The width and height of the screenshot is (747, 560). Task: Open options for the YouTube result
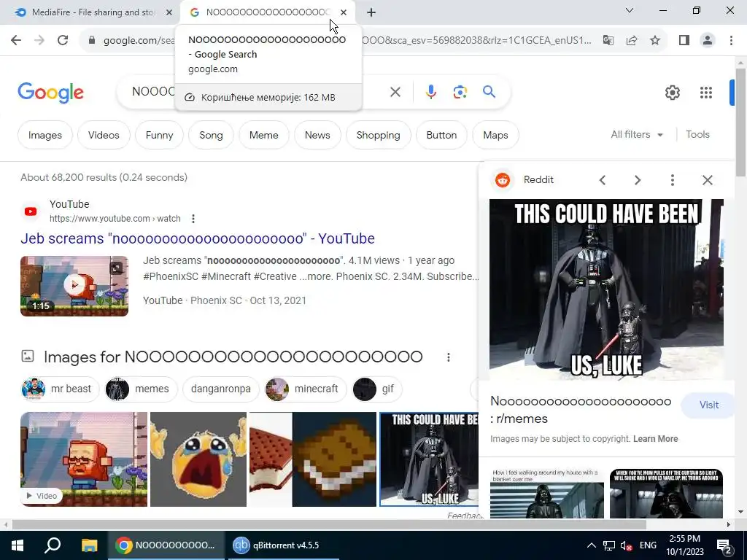coord(193,219)
